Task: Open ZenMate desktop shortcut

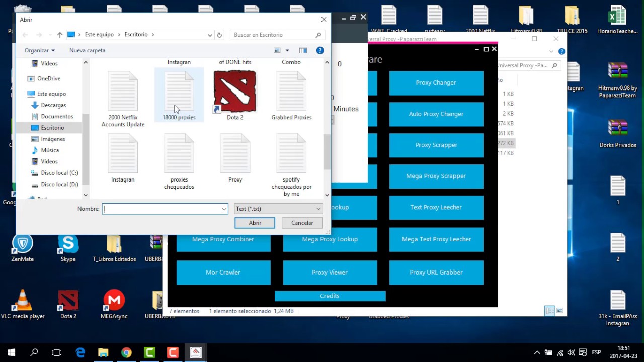Action: (x=22, y=248)
